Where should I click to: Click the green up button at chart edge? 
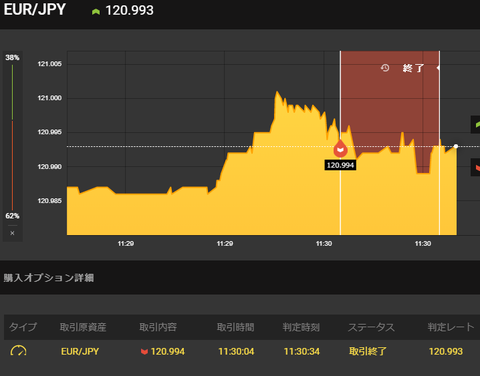(475, 125)
